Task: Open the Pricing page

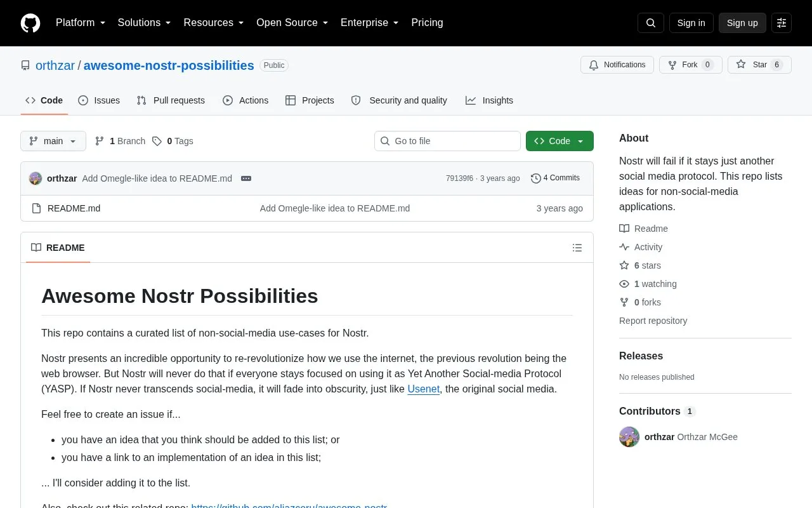Action: point(427,23)
